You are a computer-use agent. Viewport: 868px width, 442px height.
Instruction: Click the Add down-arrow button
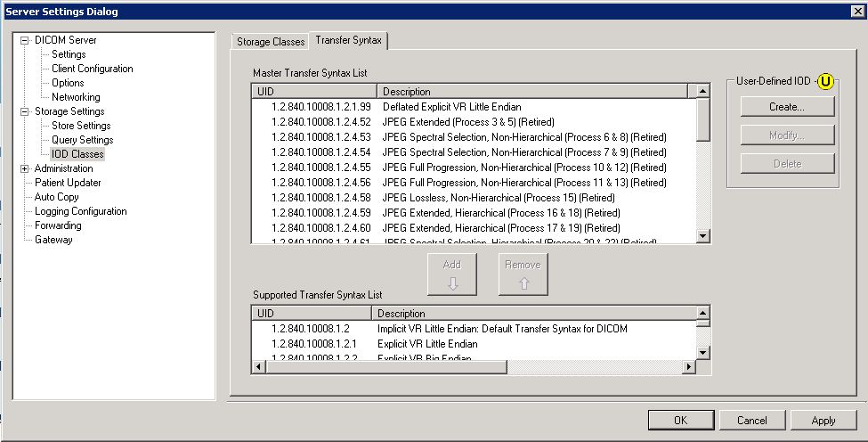pyautogui.click(x=452, y=274)
